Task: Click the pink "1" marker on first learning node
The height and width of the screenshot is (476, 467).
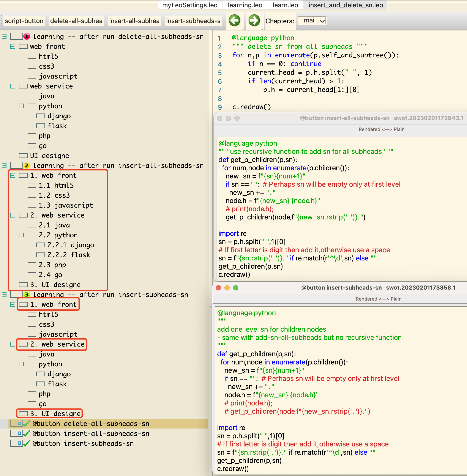Action: (x=27, y=36)
